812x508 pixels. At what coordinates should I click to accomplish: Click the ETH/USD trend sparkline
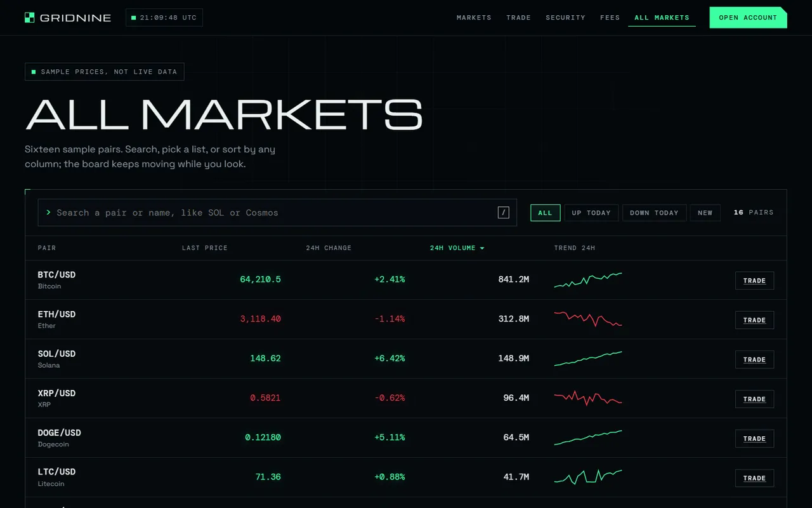coord(588,319)
